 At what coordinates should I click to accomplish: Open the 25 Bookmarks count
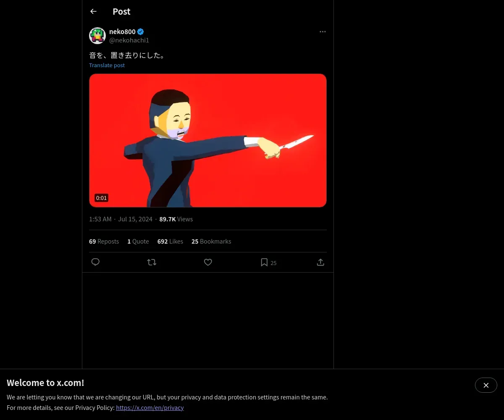pos(211,241)
